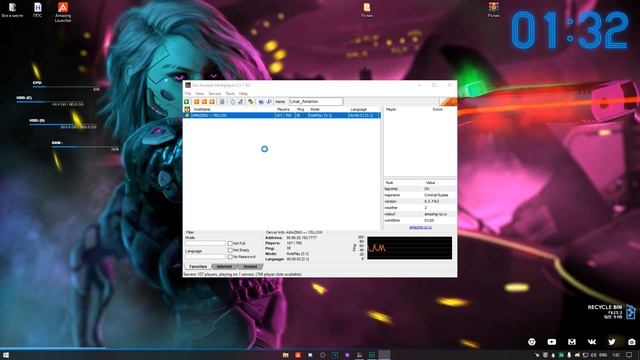Open the Tools menu
This screenshot has height=360, width=640.
(230, 93)
